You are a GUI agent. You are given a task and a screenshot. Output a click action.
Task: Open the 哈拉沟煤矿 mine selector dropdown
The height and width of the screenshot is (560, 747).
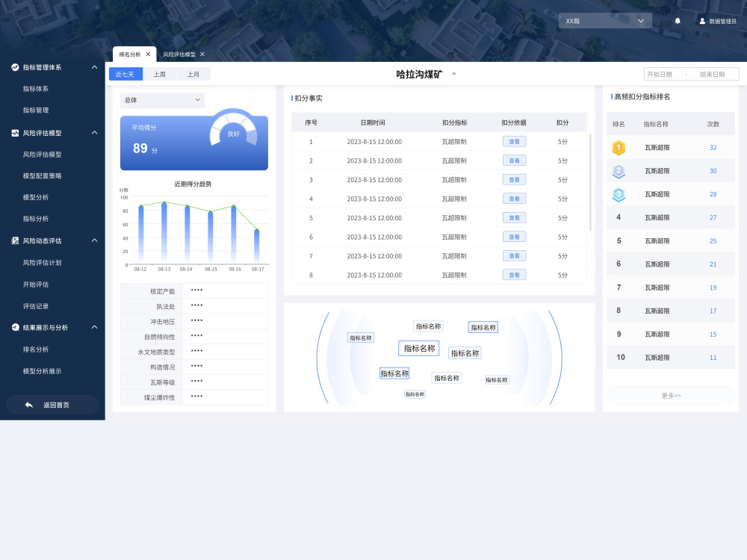point(453,74)
